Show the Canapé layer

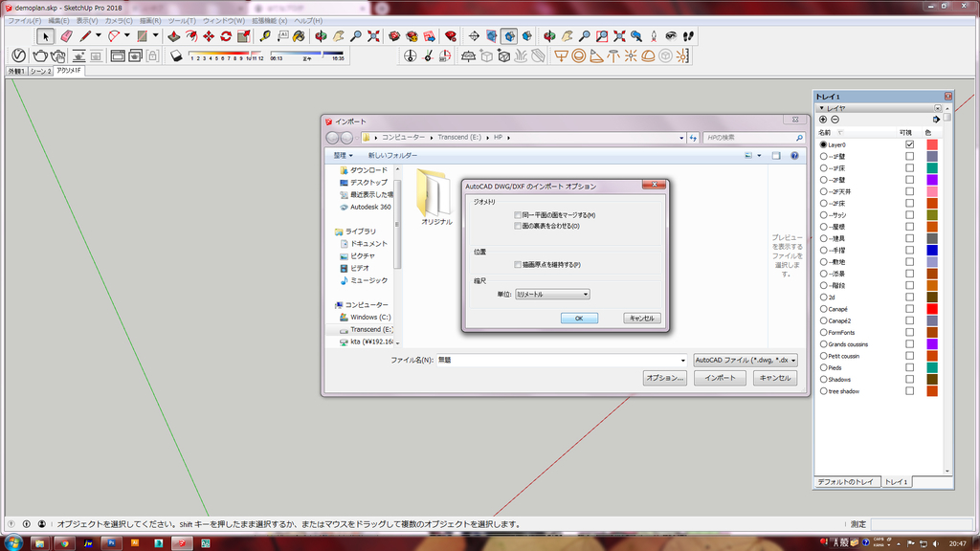[909, 309]
